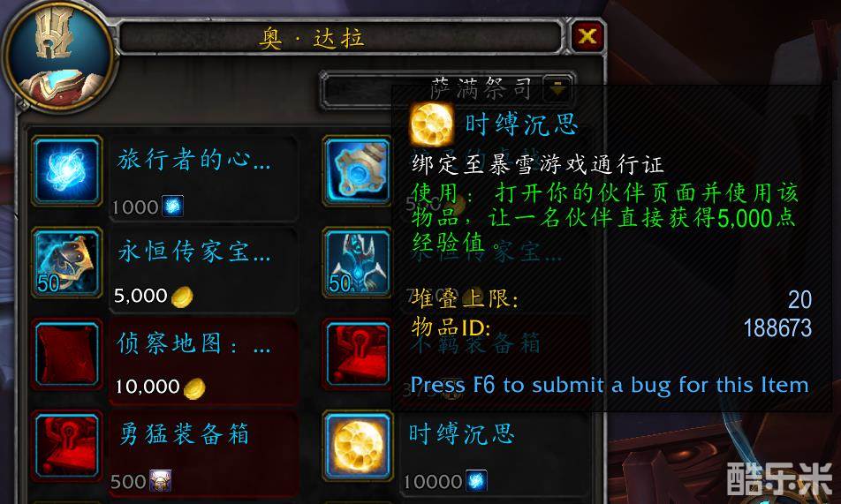Select the 永恒传家宝 item entry priced 5,000

(x=204, y=270)
